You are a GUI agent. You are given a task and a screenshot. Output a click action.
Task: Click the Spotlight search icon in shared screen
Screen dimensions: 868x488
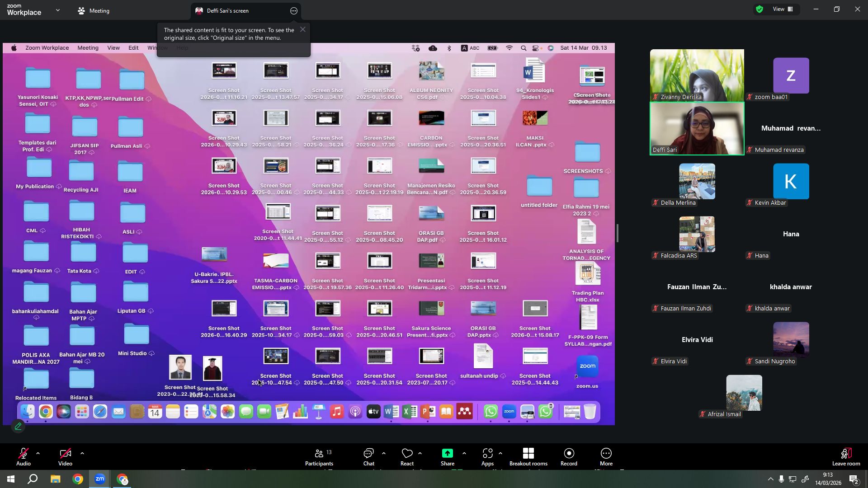524,48
